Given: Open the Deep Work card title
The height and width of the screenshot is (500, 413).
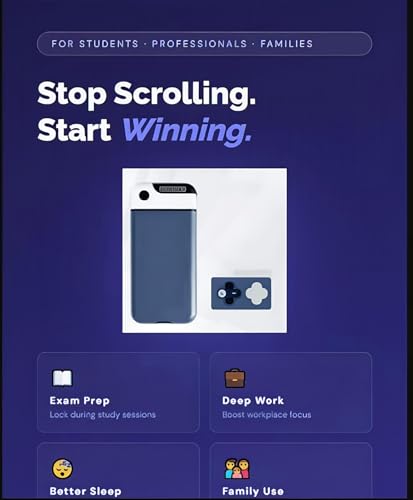Looking at the screenshot, I should click(253, 400).
